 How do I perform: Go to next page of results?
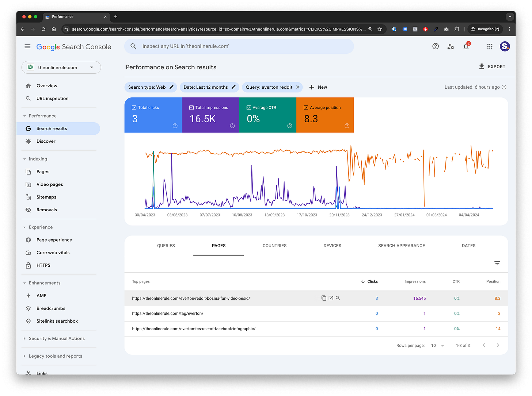click(x=498, y=345)
